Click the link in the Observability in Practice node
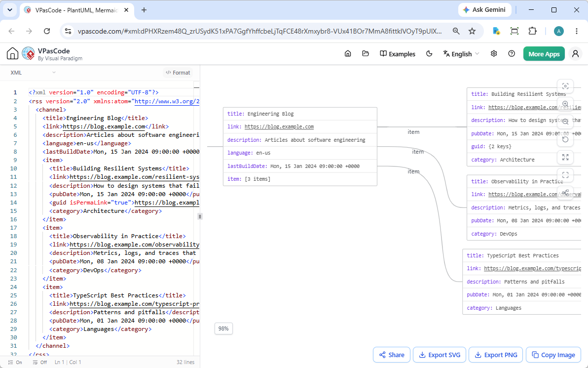Image resolution: width=588 pixels, height=368 pixels. click(x=534, y=194)
